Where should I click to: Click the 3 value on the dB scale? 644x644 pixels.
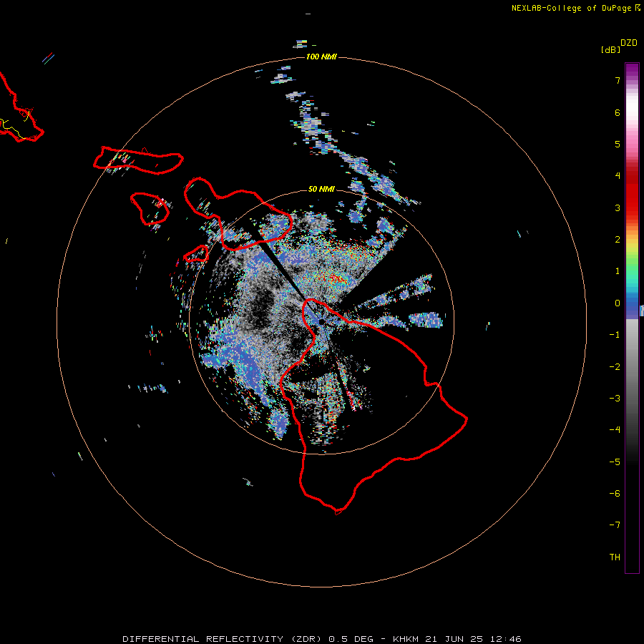point(618,208)
